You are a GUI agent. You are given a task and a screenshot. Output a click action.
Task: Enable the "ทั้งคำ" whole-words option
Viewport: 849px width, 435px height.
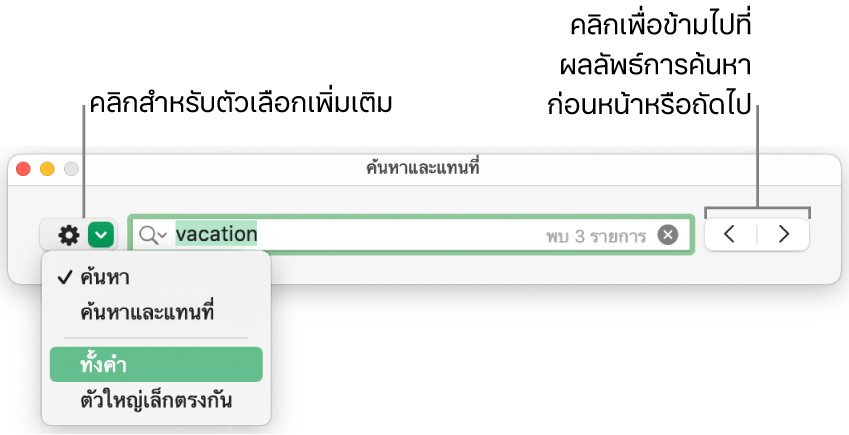coord(110,365)
